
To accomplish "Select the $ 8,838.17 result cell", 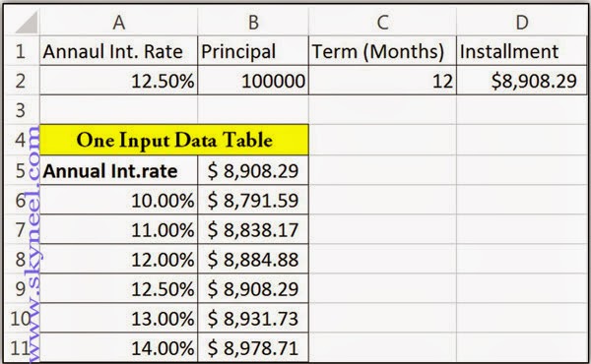I will (253, 229).
